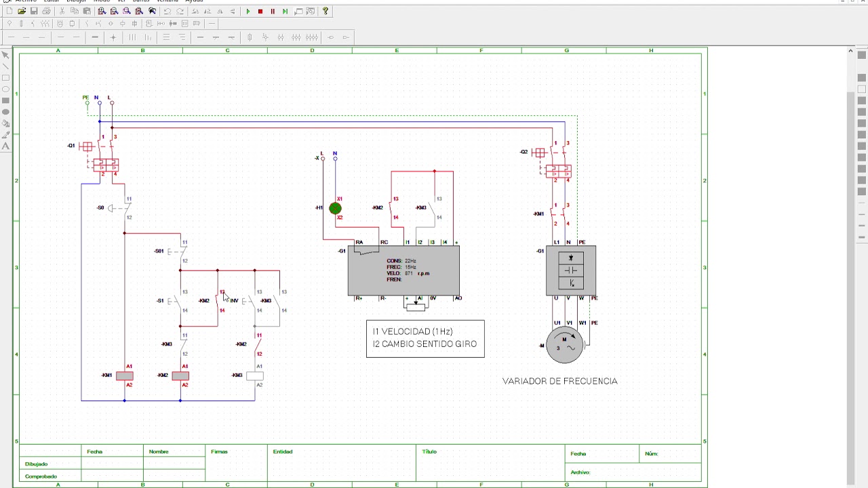This screenshot has height=488, width=868.
Task: Copy the selected components
Action: click(75, 11)
